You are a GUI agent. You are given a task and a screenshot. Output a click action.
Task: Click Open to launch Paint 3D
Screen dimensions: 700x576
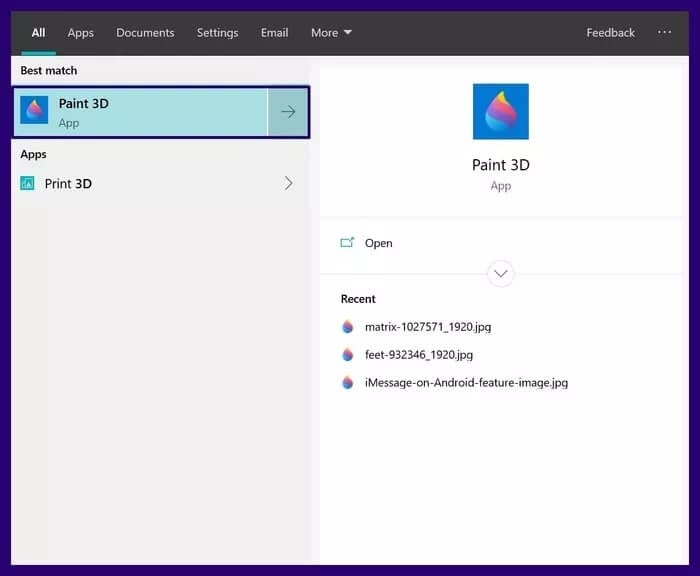[x=379, y=243]
